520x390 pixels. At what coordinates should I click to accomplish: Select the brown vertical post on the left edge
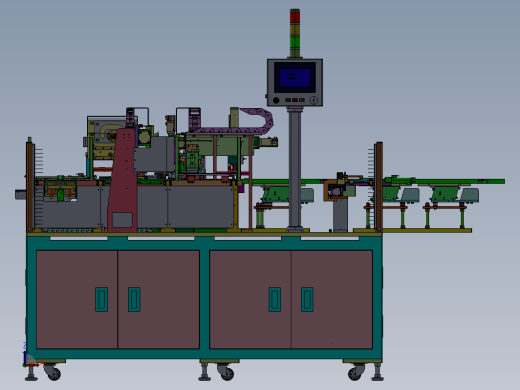(30, 186)
